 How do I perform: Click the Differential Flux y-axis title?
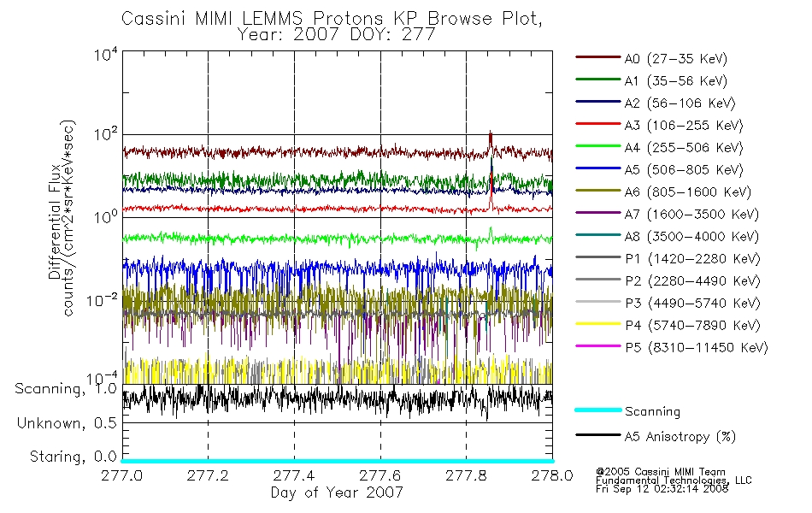click(x=55, y=221)
